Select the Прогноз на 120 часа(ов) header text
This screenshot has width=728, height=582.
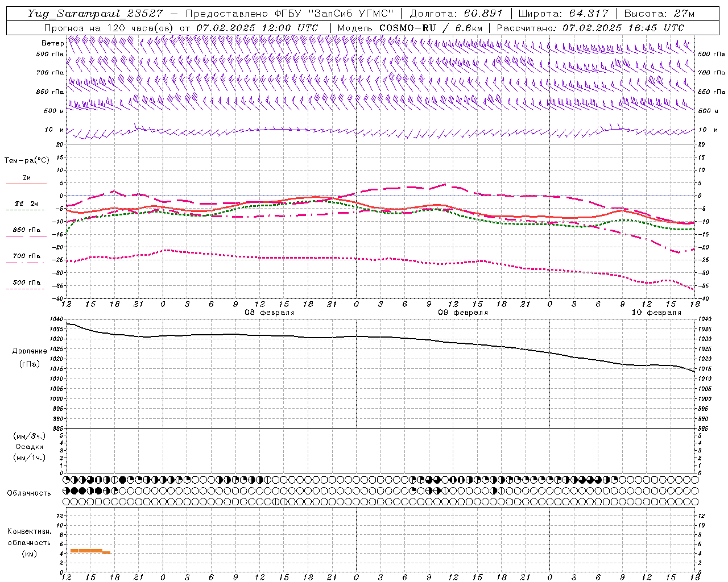tap(110, 27)
